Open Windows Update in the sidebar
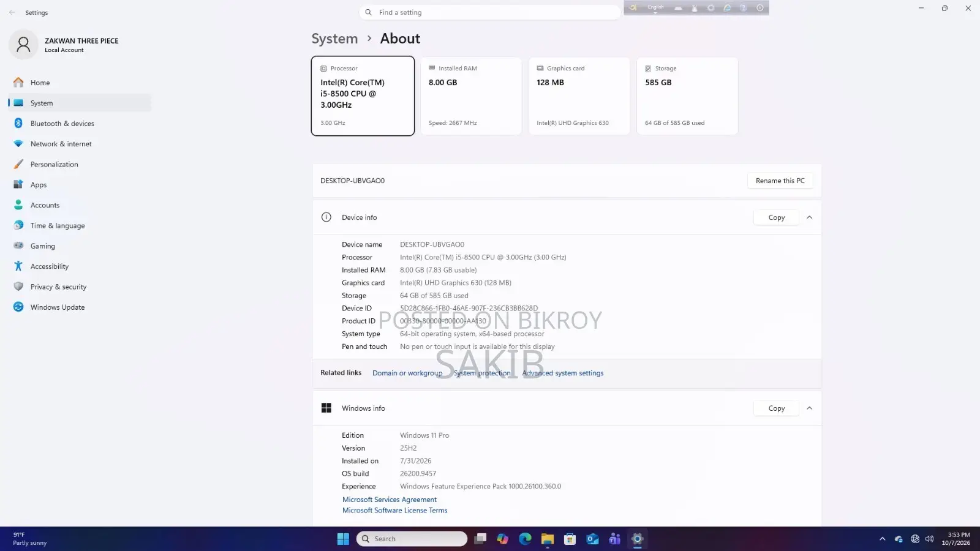980x551 pixels. pos(80,307)
